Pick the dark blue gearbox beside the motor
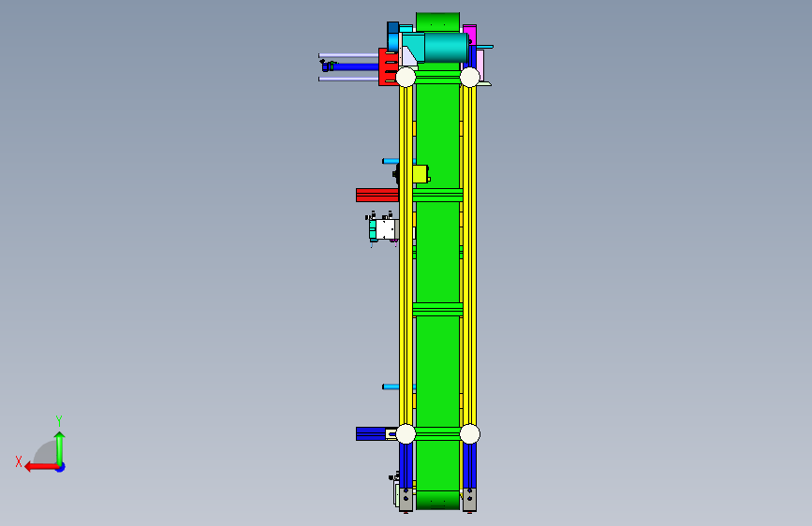This screenshot has width=812, height=526. tap(393, 37)
